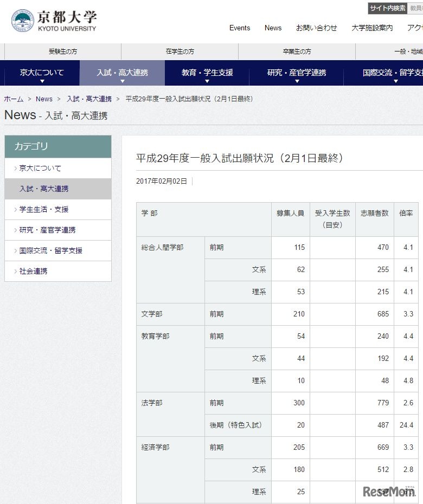Screen dimensions: 423x504
Task: Select 社会連携 from the category list
Action: pyautogui.click(x=33, y=272)
